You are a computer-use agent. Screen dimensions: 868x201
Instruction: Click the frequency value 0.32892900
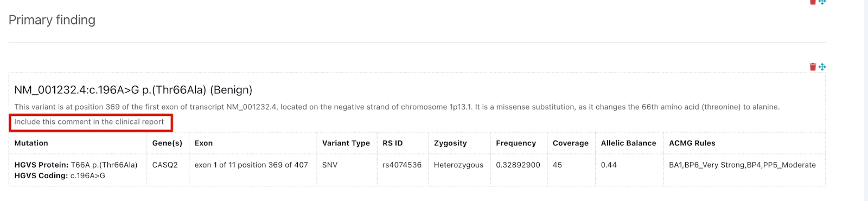518,165
